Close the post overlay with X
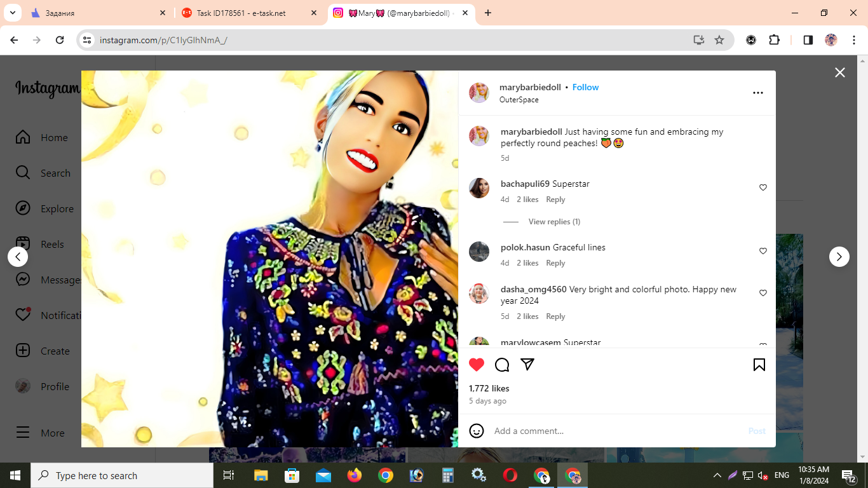 click(x=840, y=72)
